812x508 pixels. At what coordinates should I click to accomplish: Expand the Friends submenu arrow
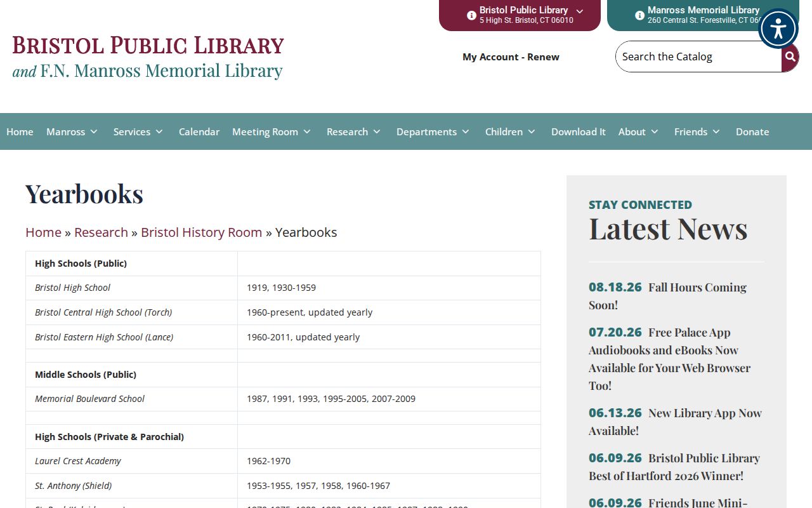(716, 131)
